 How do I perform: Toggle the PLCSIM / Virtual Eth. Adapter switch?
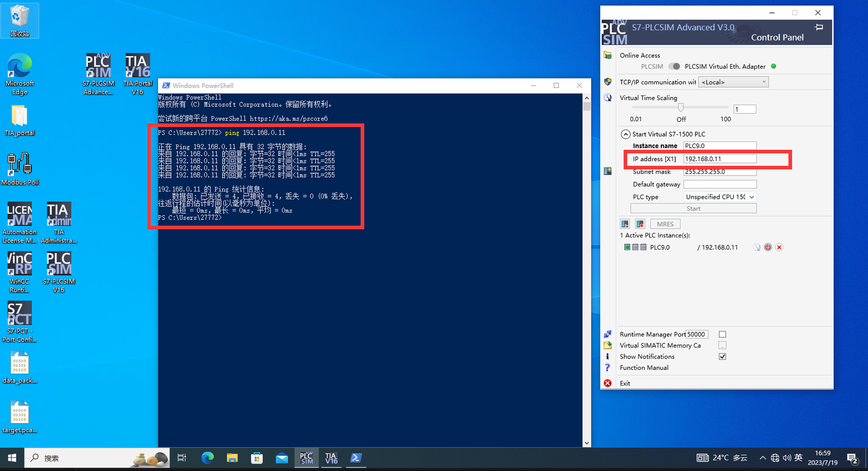(674, 66)
